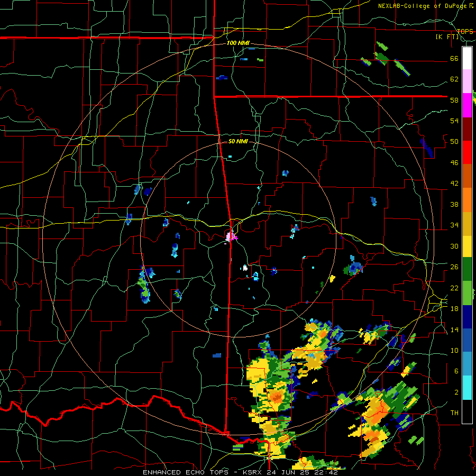Click the 100 NMI range ring label

[x=238, y=43]
